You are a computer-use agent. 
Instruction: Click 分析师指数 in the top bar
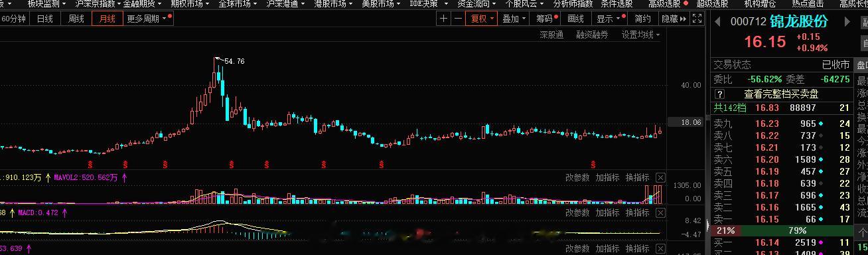[573, 4]
